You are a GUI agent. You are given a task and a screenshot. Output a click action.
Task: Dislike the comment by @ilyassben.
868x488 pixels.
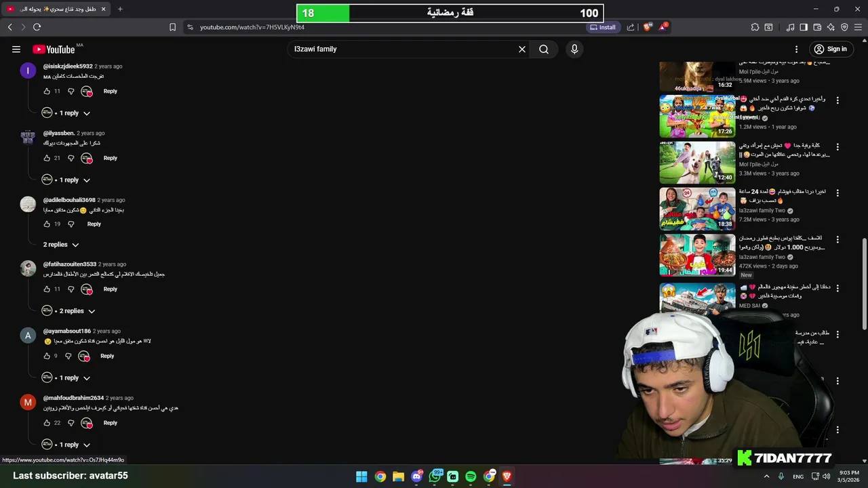click(x=71, y=158)
